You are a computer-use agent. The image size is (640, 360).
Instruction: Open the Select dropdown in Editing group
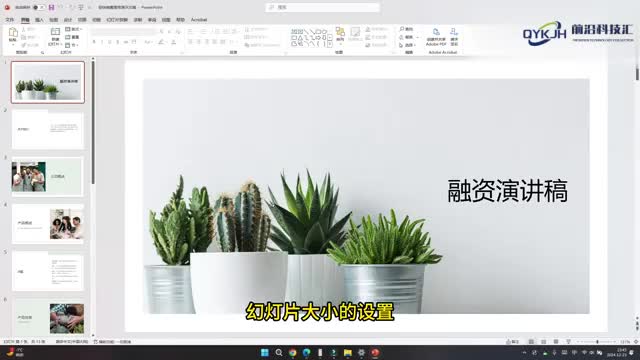[x=408, y=45]
